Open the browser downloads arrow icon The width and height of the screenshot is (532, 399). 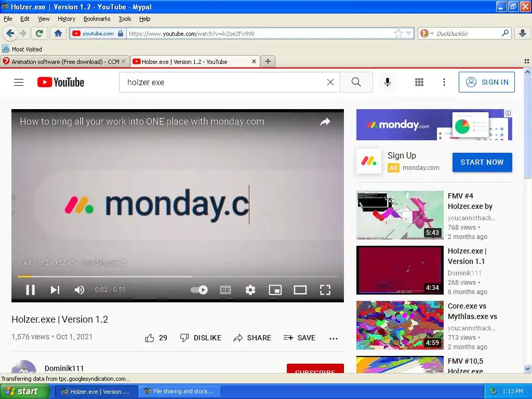[x=523, y=33]
